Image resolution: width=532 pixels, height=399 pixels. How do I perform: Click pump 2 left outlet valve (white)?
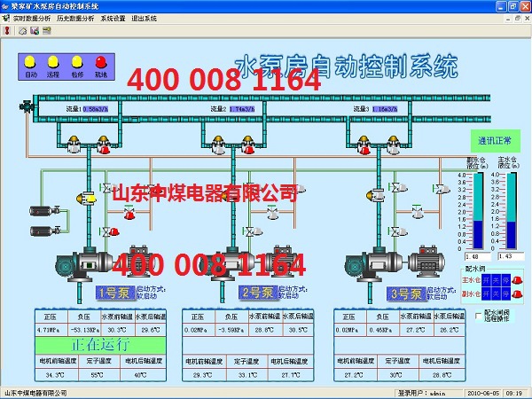pyautogui.click(x=218, y=145)
